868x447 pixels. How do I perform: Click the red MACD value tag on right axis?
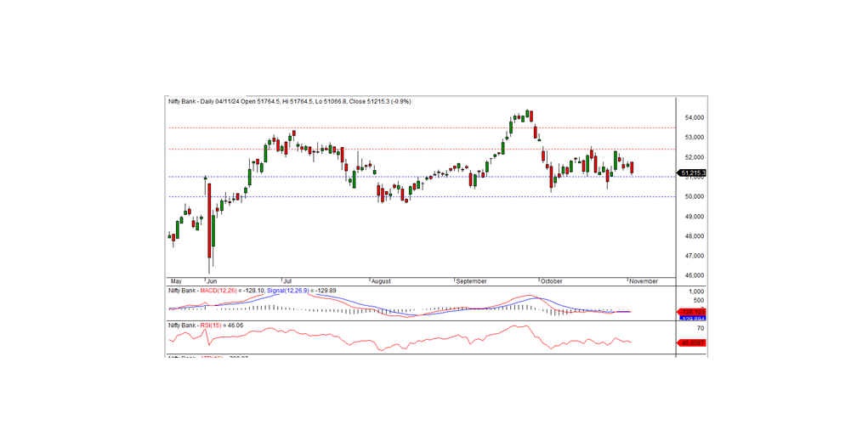pos(690,311)
